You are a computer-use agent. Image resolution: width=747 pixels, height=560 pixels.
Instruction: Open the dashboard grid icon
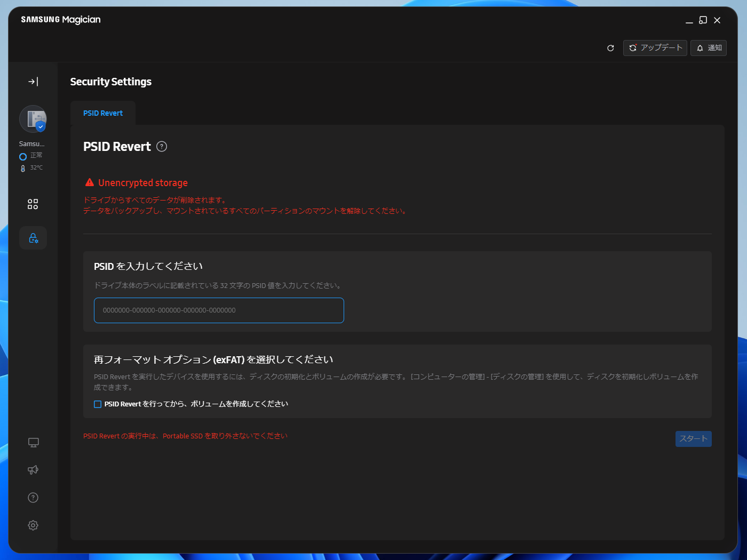coord(33,204)
